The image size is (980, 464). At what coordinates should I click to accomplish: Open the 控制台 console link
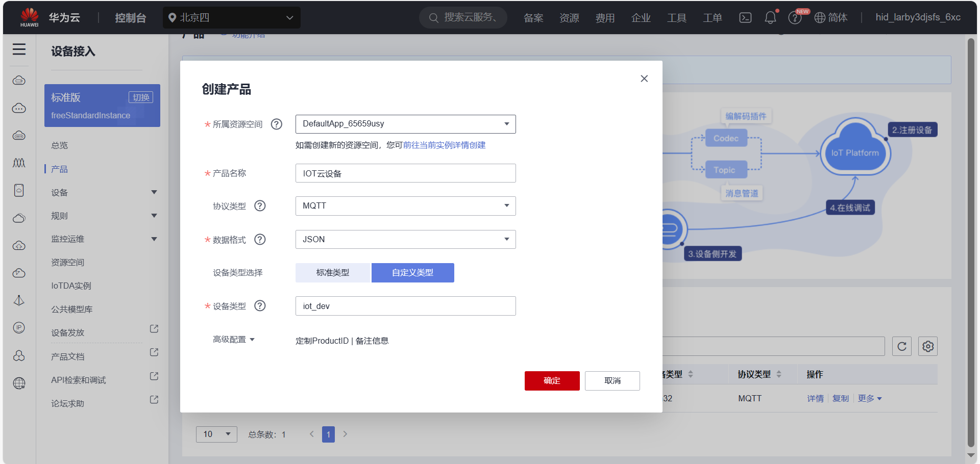tap(131, 18)
